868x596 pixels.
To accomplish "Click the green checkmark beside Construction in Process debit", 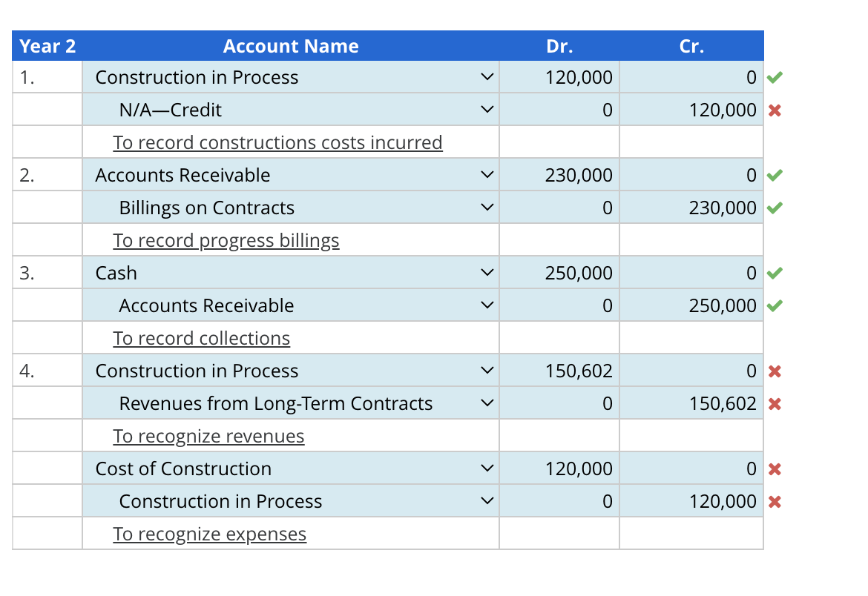I will pyautogui.click(x=774, y=76).
